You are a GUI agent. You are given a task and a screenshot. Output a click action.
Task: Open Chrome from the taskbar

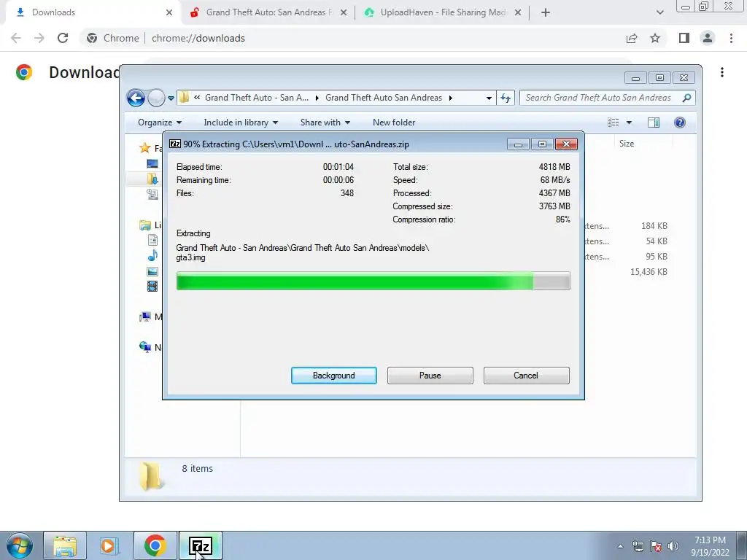(155, 545)
